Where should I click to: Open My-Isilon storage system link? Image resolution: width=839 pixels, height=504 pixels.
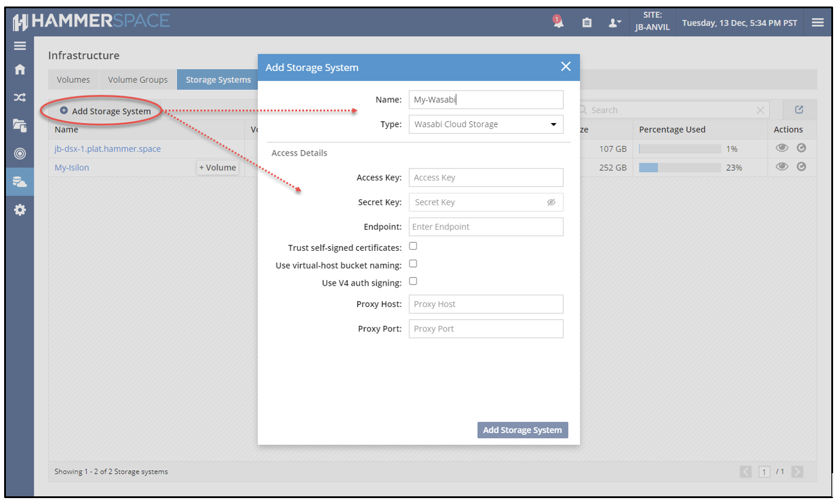pyautogui.click(x=72, y=167)
